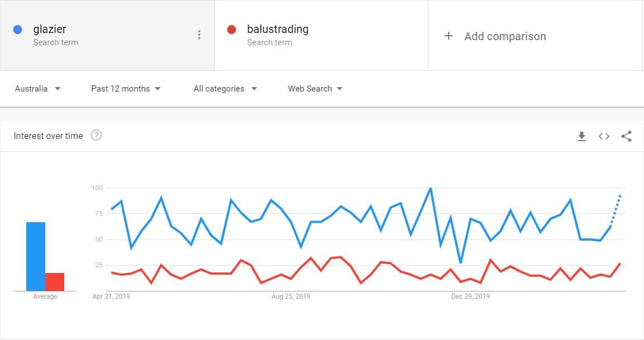
Task: Edit the balustrading search term
Action: (x=277, y=29)
